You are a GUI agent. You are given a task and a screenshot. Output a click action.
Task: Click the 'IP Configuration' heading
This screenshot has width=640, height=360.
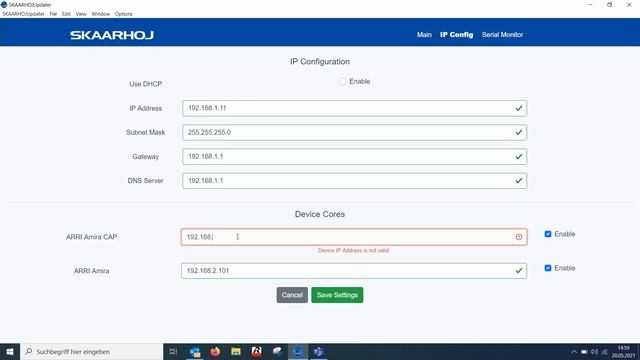point(320,61)
